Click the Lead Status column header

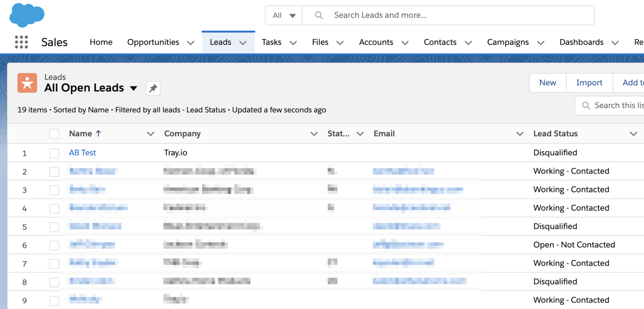(x=555, y=134)
